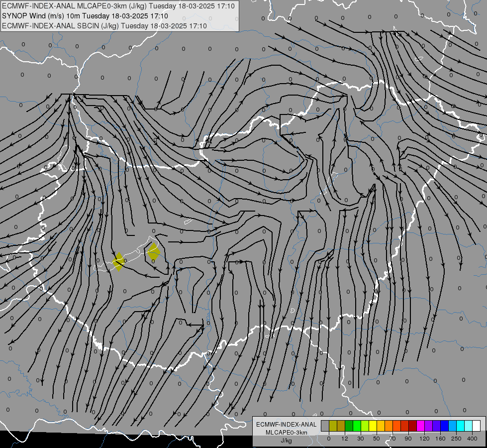Select the pure yellow legend swatch

(373, 426)
